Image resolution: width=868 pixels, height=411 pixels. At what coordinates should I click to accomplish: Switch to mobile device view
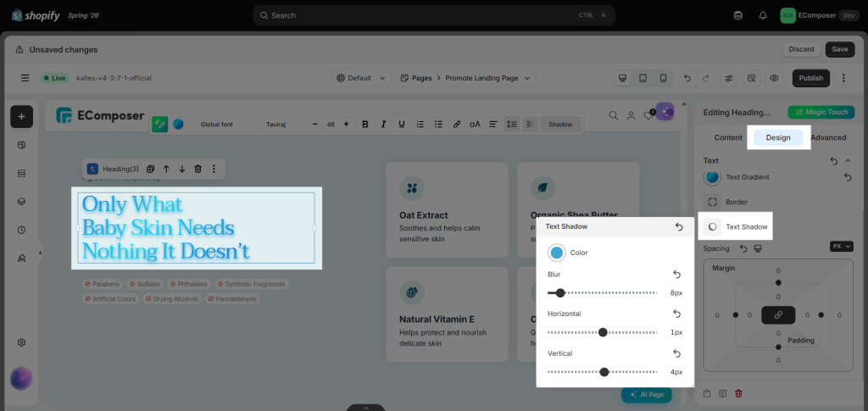[x=663, y=78]
